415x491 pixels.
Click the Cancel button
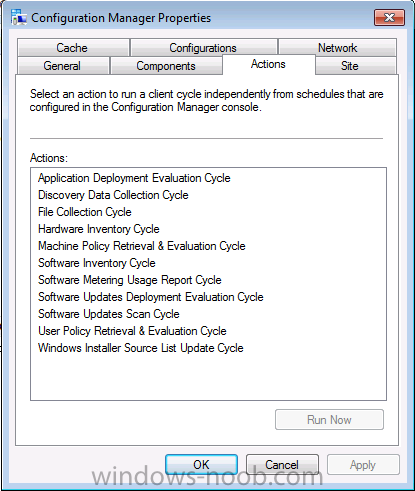(x=282, y=464)
